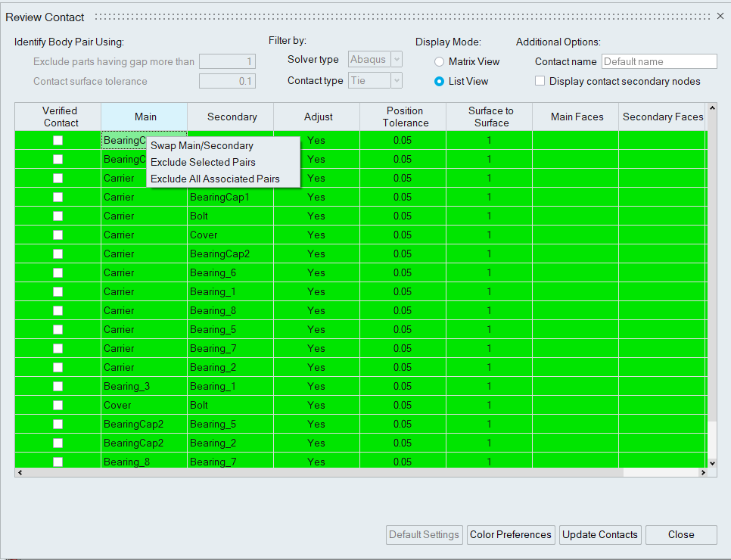Check Verified Contact for Carrier–Bolt row
Screen dimensions: 731x560
tap(58, 216)
